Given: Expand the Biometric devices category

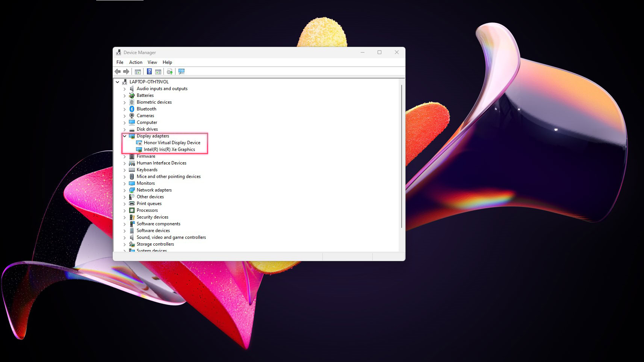Looking at the screenshot, I should point(125,102).
